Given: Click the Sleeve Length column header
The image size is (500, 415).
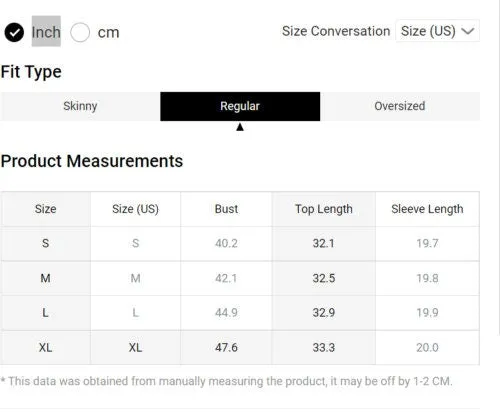Looking at the screenshot, I should tap(427, 209).
